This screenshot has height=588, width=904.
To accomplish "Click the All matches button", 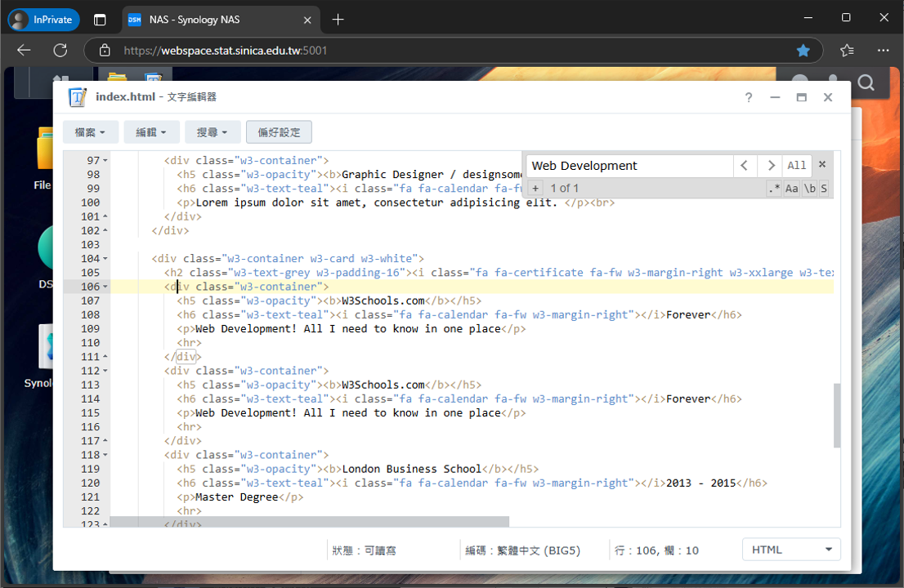I will click(796, 166).
